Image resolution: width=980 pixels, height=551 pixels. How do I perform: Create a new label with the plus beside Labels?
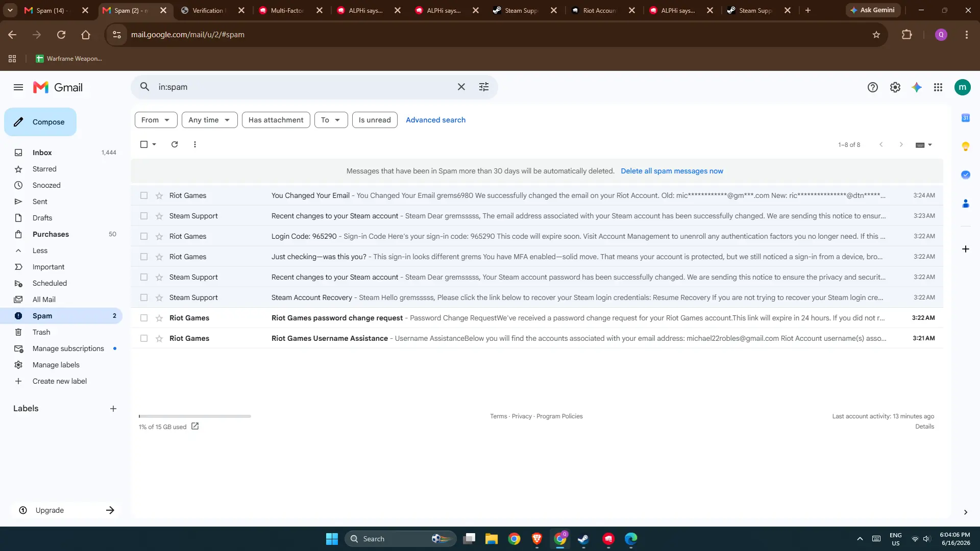(113, 409)
